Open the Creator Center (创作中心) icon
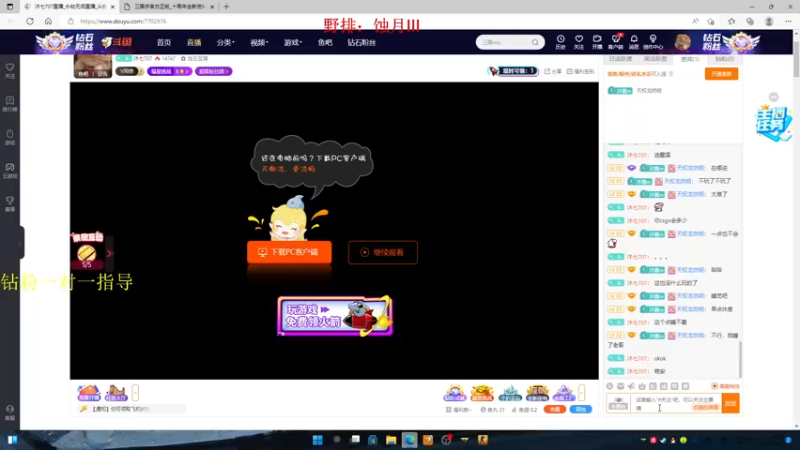Image resolution: width=800 pixels, height=450 pixels. tap(653, 42)
